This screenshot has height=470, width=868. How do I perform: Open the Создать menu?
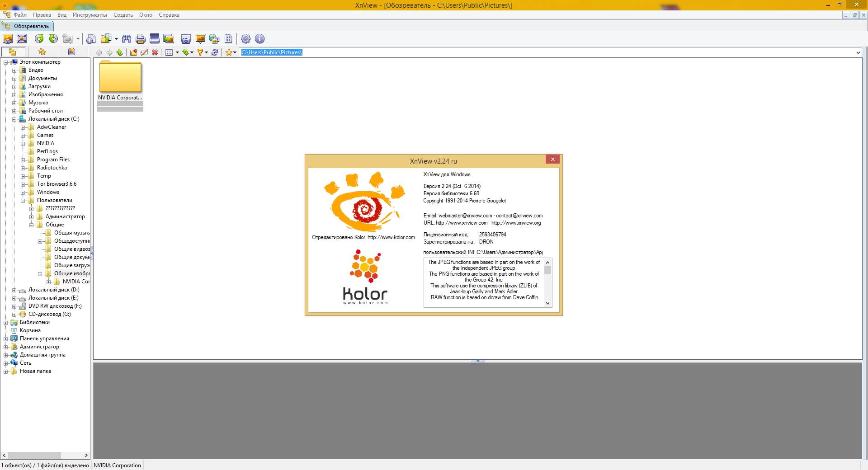click(123, 15)
